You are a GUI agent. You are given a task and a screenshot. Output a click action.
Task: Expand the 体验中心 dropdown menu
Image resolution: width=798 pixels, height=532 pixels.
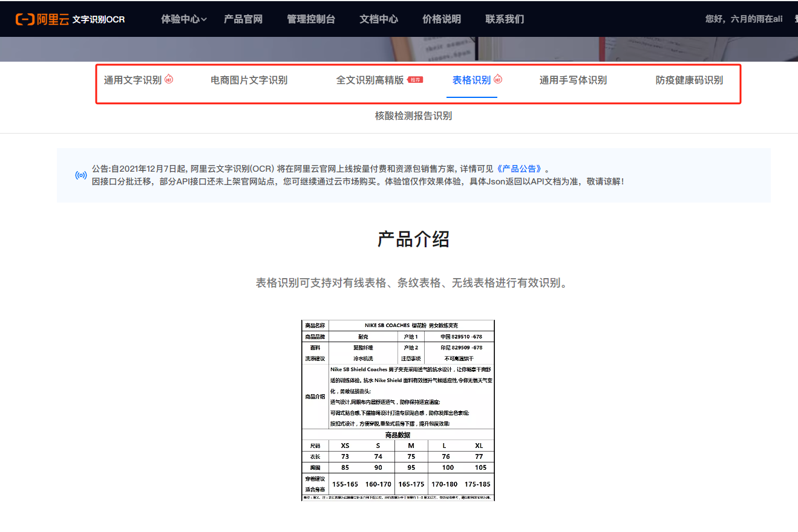(x=184, y=19)
